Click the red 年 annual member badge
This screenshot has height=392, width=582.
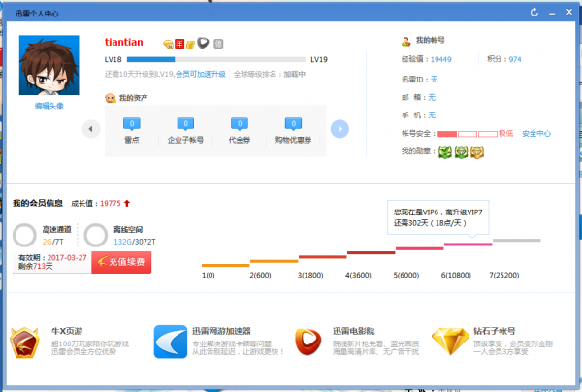(x=179, y=44)
